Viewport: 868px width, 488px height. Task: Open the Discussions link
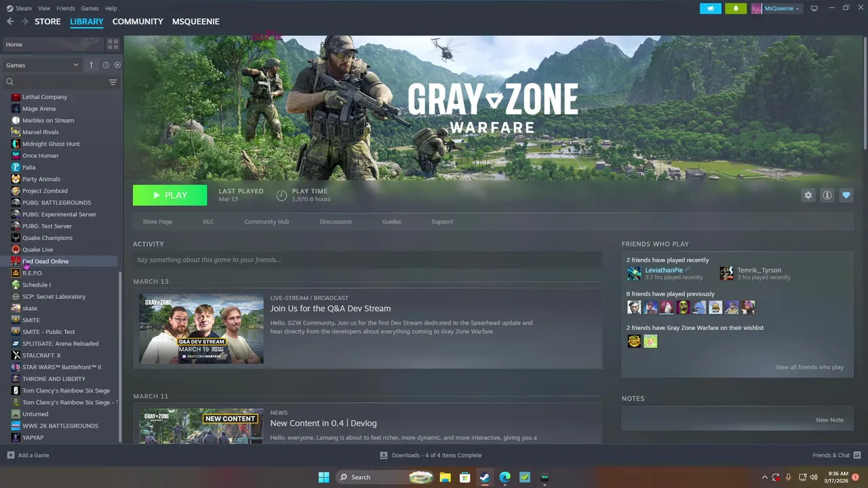point(336,222)
